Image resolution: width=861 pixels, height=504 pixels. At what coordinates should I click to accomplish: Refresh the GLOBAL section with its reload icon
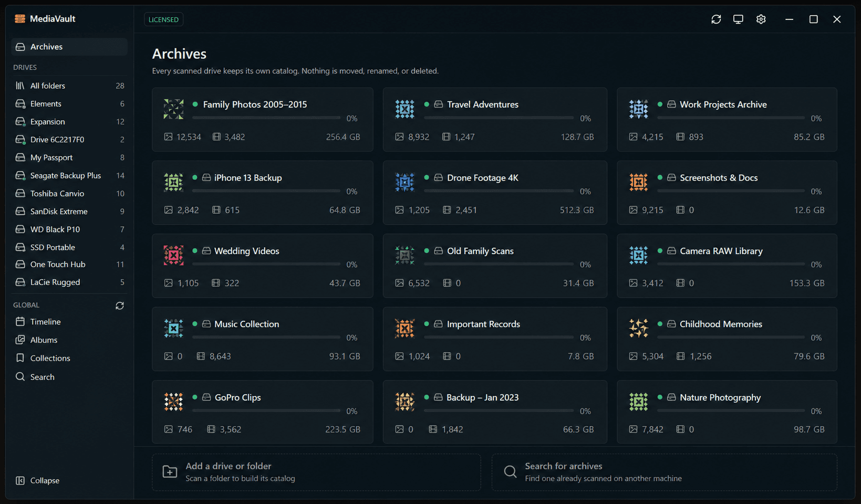tap(120, 306)
